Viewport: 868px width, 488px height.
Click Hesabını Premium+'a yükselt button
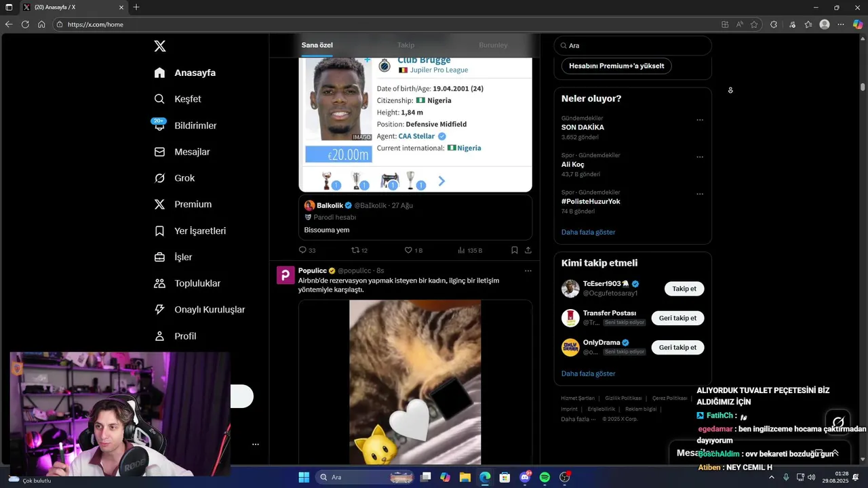coord(616,66)
